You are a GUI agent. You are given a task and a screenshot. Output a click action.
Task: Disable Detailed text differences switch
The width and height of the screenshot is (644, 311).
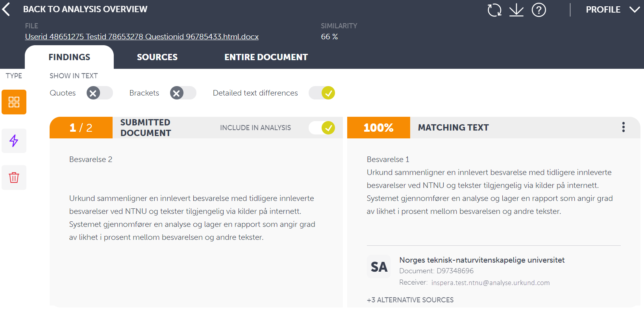click(x=322, y=93)
